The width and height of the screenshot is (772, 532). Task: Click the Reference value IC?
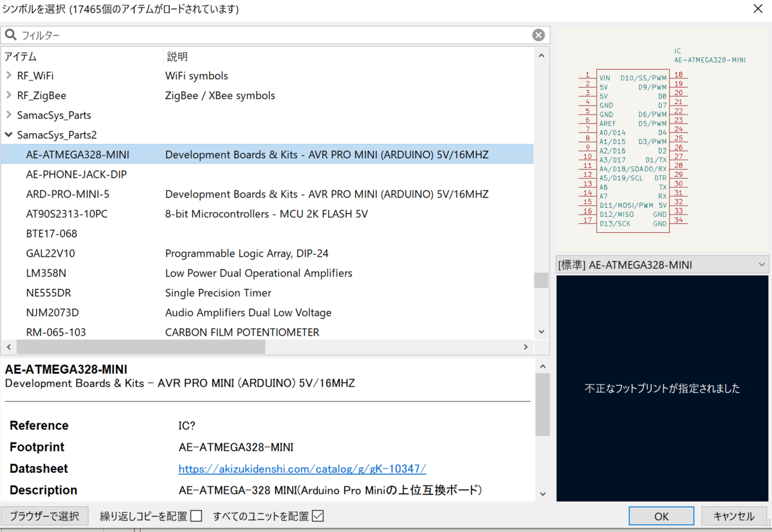coord(187,426)
